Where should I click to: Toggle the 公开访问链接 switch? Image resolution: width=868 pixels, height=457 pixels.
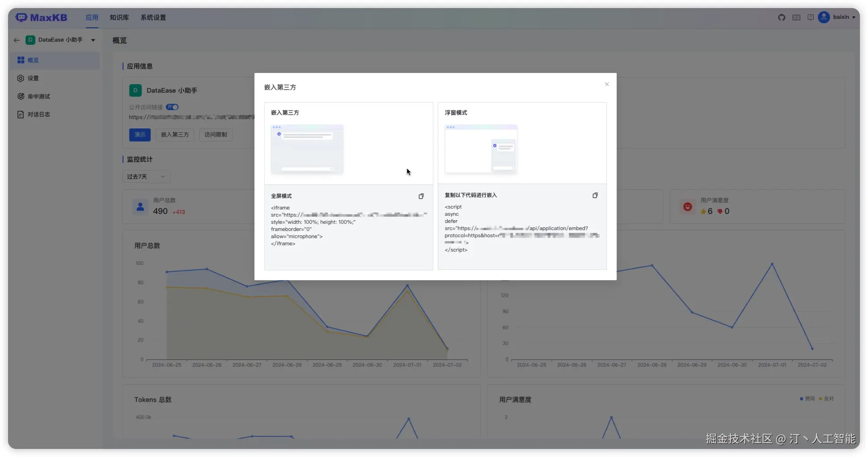(172, 107)
